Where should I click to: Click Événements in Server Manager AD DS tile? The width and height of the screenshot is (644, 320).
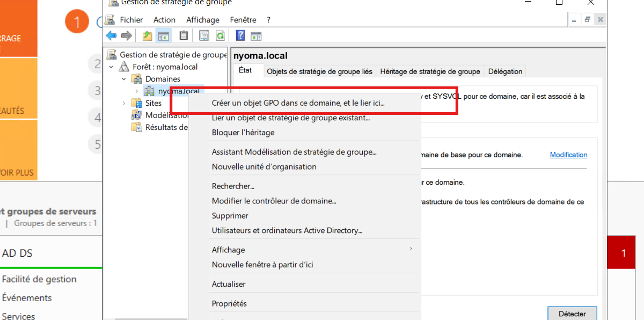[27, 298]
